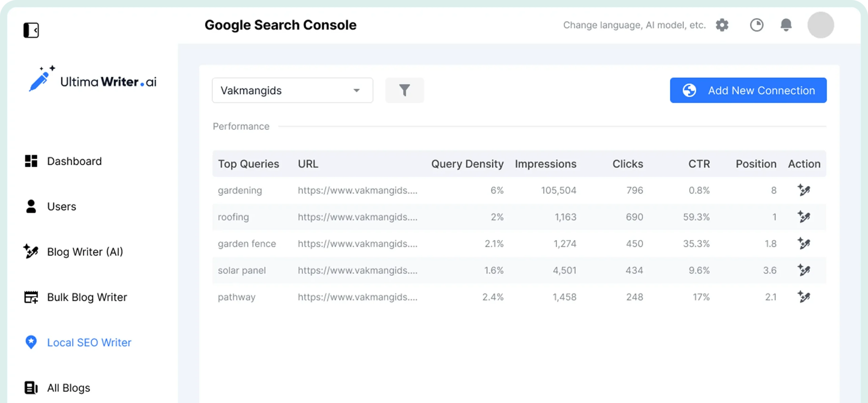
Task: Click the 4,501 impressions value
Action: 565,270
